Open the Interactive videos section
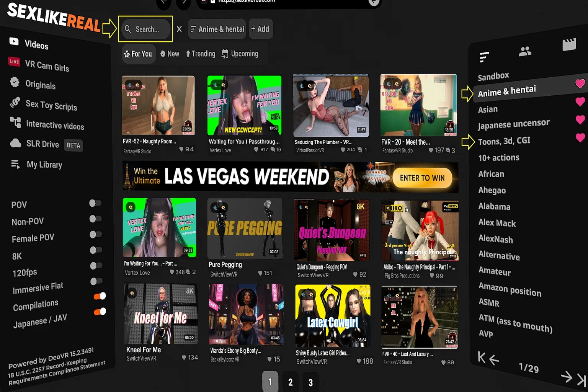This screenshot has height=392, width=588. pos(47,124)
